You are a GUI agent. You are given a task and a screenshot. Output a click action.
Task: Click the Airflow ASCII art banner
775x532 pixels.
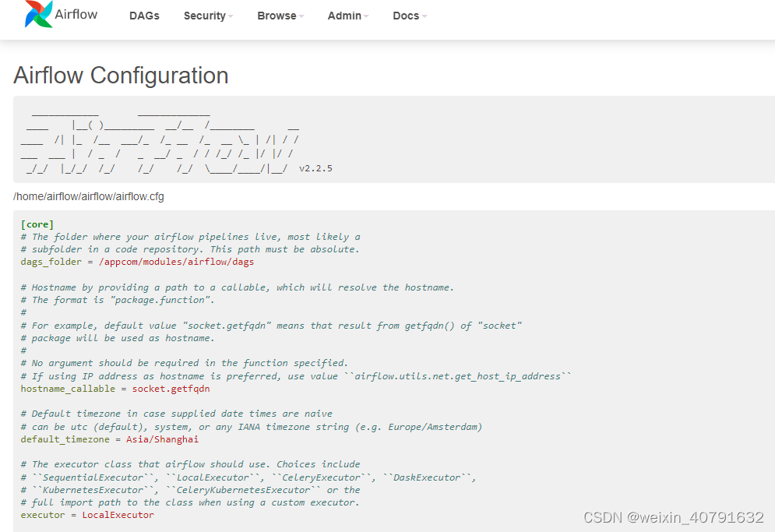[x=177, y=141]
